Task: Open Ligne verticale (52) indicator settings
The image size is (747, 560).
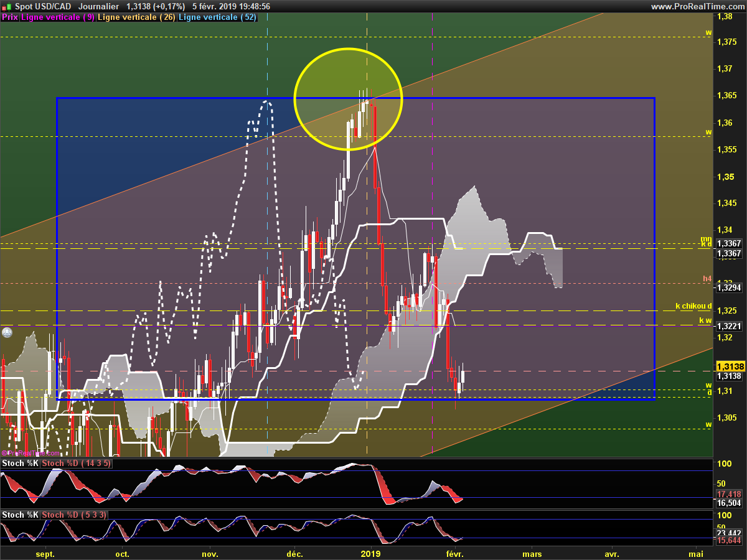Action: [217, 17]
